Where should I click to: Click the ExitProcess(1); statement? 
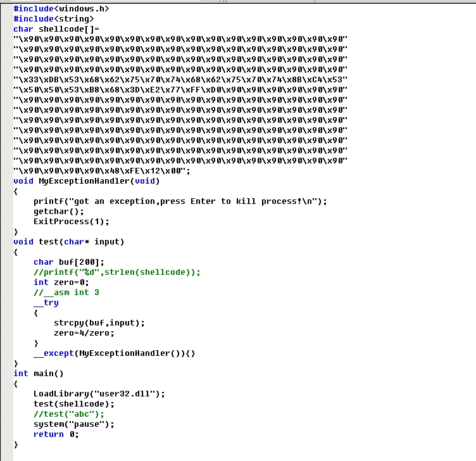72,222
